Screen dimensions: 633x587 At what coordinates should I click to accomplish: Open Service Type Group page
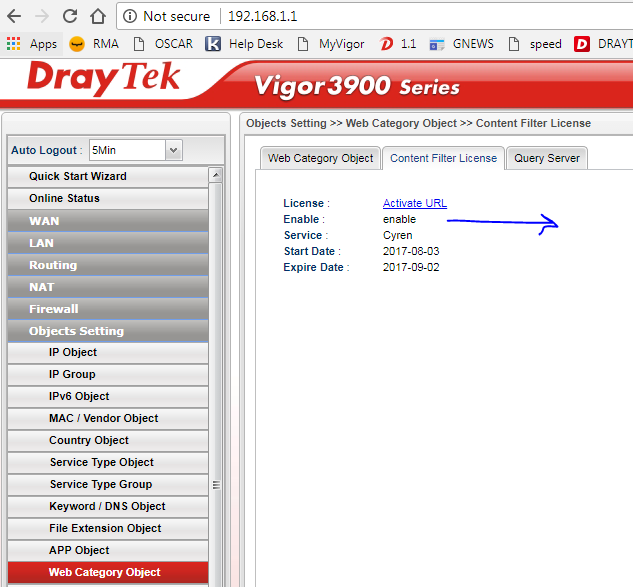point(108,484)
